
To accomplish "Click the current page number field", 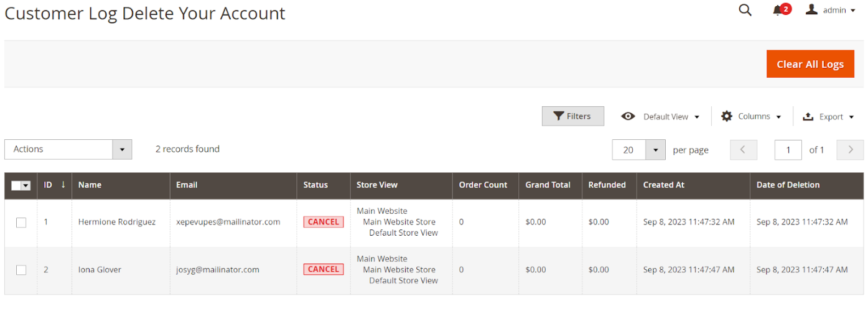I will tap(788, 150).
